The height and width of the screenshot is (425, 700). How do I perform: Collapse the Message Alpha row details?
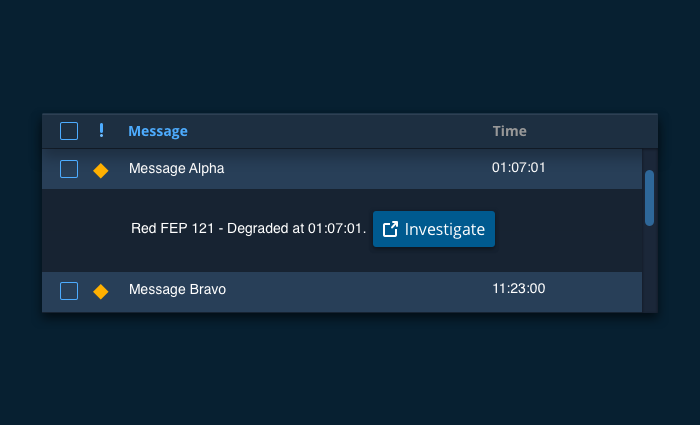(177, 169)
